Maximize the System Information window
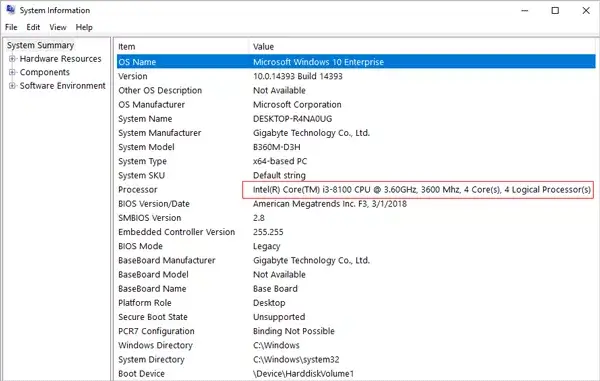This screenshot has width=600, height=381. point(555,10)
